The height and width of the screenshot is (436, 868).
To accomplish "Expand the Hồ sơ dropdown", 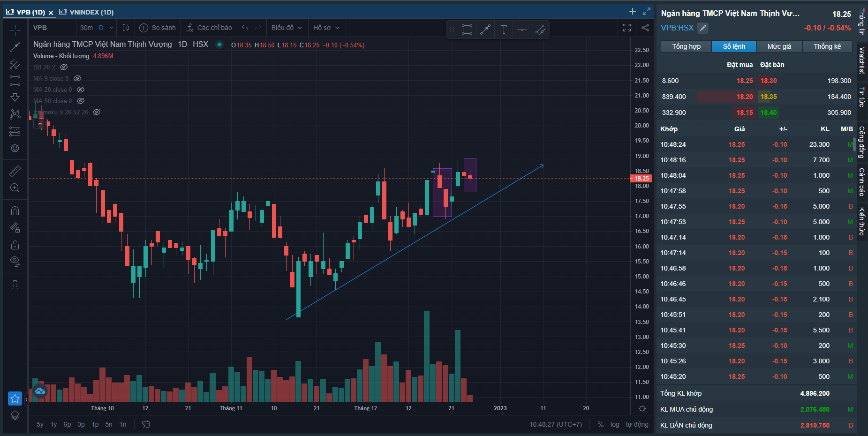I will point(326,28).
